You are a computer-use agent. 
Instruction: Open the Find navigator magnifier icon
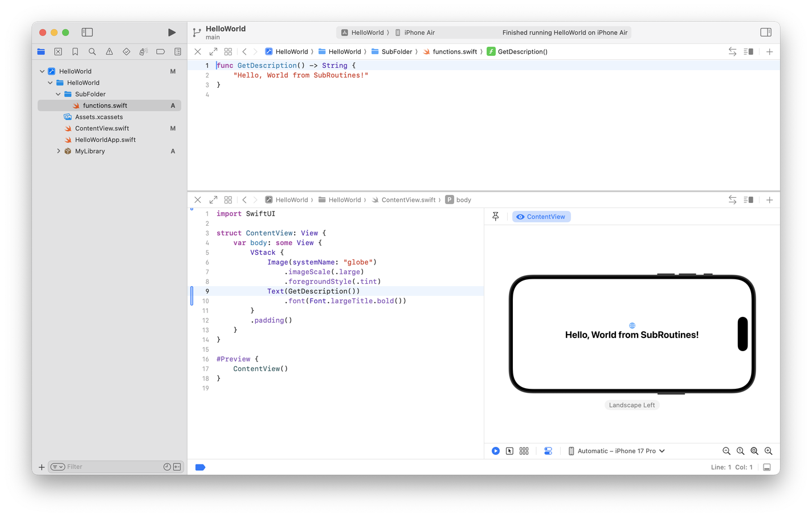92,52
